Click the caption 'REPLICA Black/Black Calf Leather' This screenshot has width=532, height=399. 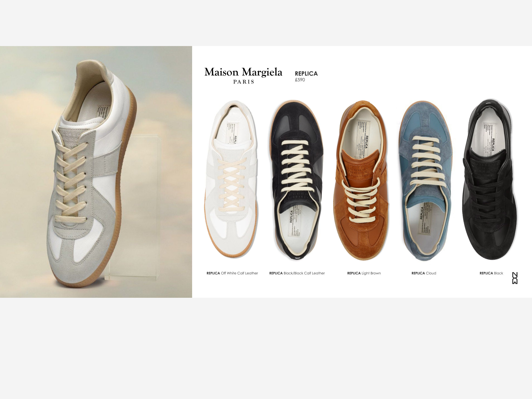pyautogui.click(x=297, y=273)
